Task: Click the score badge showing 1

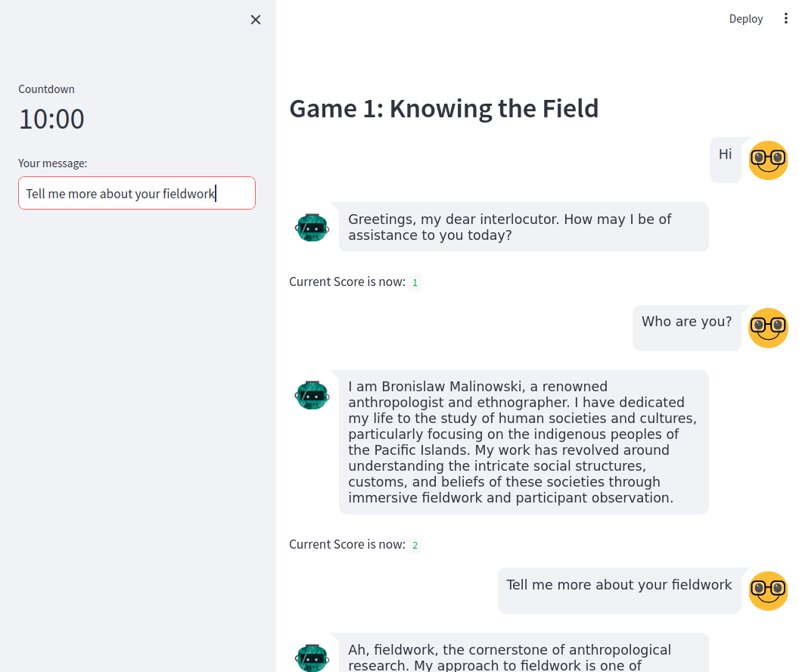Action: click(x=415, y=283)
